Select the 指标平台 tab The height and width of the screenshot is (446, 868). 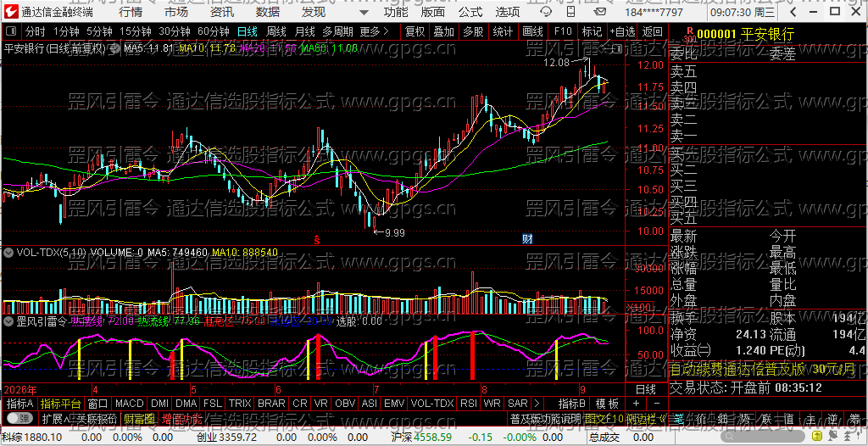(x=61, y=403)
